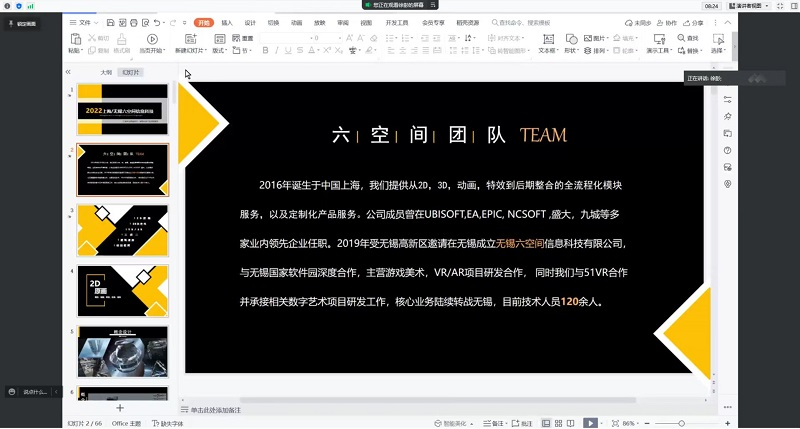Switch to the Animation (动画) ribbon tab

pos(296,21)
